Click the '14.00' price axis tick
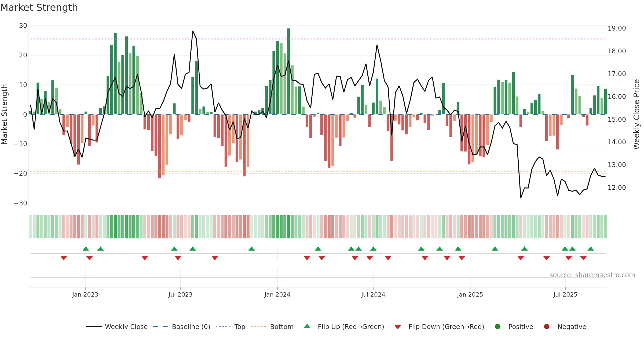Screen dimensions: 644x362 617,142
